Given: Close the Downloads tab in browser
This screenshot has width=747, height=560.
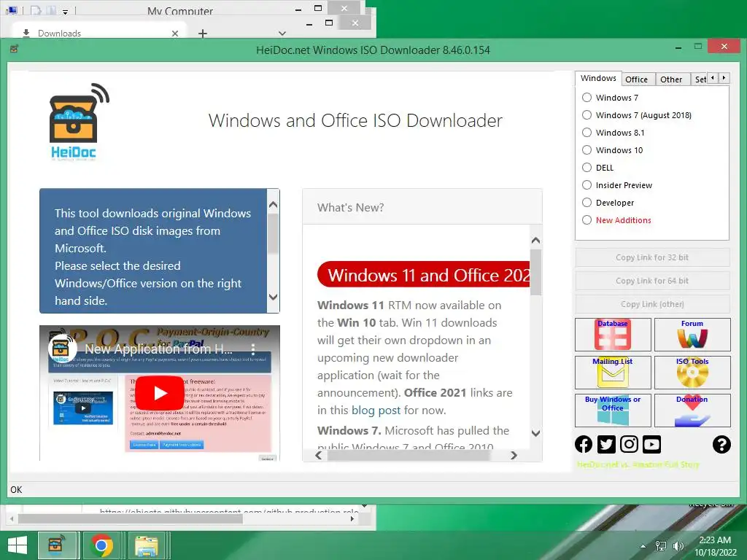Looking at the screenshot, I should [175, 34].
